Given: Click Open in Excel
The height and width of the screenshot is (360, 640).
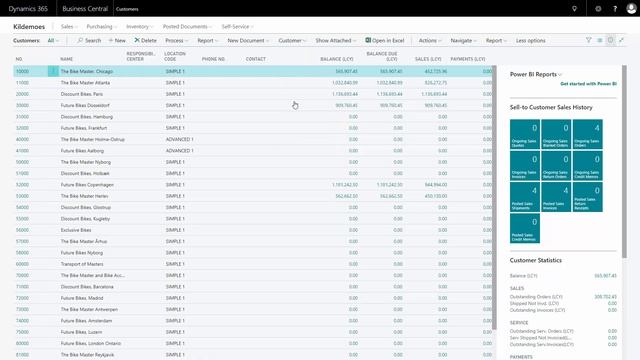Looking at the screenshot, I should click(x=384, y=40).
